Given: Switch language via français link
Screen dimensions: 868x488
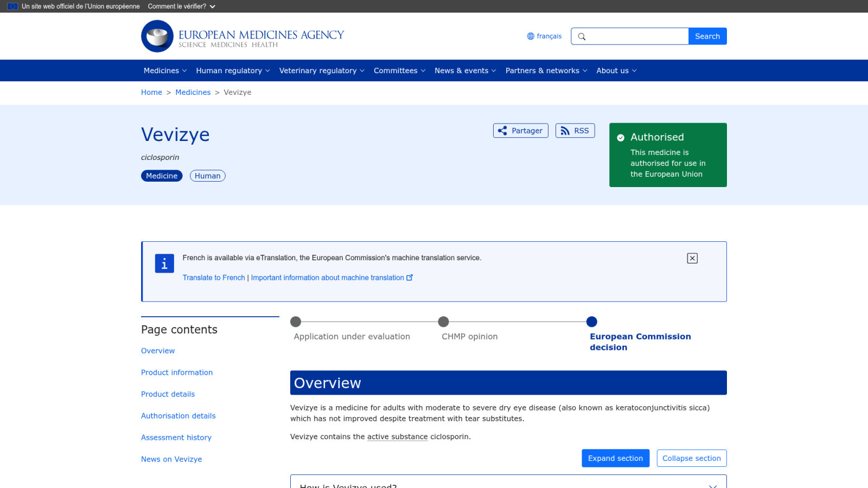Looking at the screenshot, I should tap(549, 36).
